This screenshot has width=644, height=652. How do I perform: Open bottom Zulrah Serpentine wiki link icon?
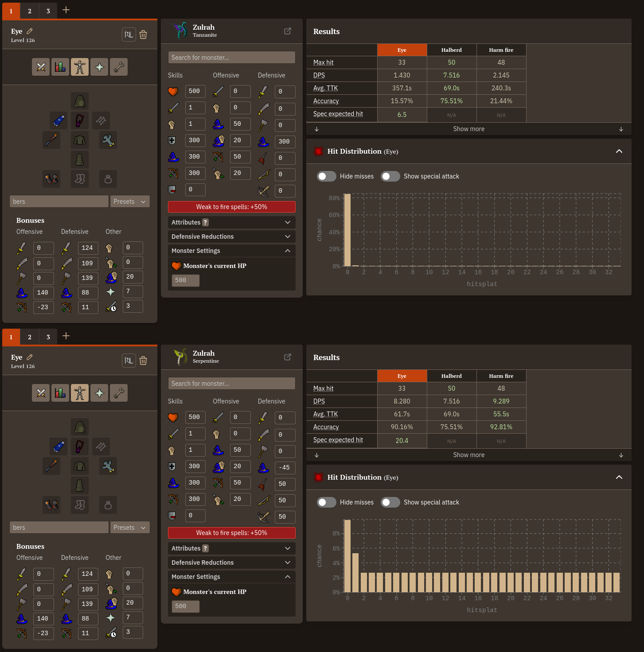click(288, 357)
